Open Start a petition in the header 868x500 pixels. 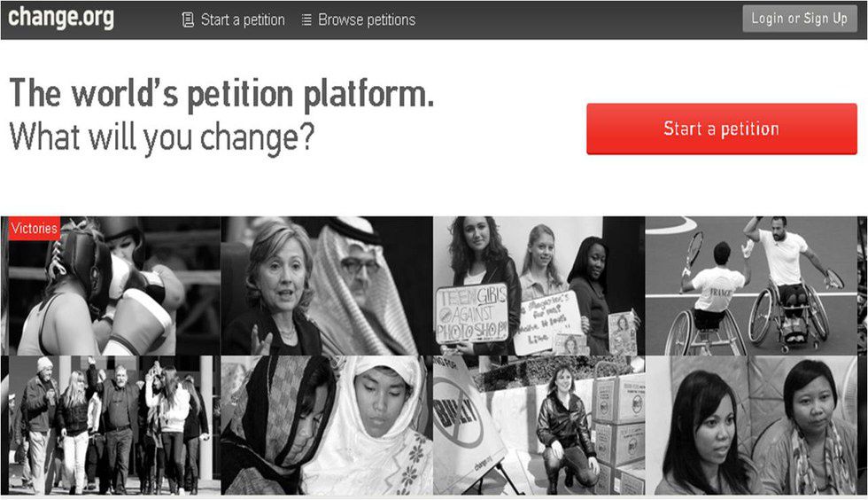click(x=243, y=20)
